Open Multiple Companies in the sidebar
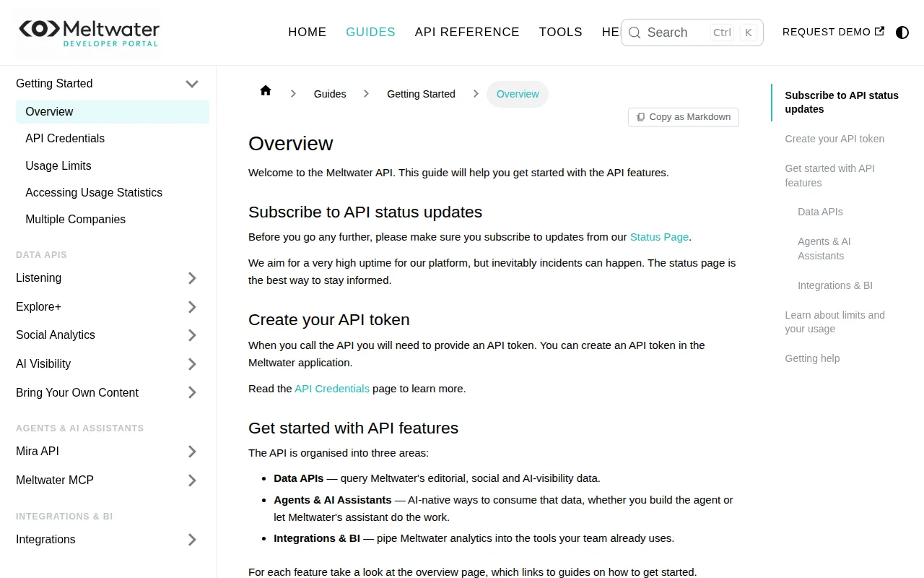Viewport: 924px width, 578px height. pyautogui.click(x=75, y=219)
